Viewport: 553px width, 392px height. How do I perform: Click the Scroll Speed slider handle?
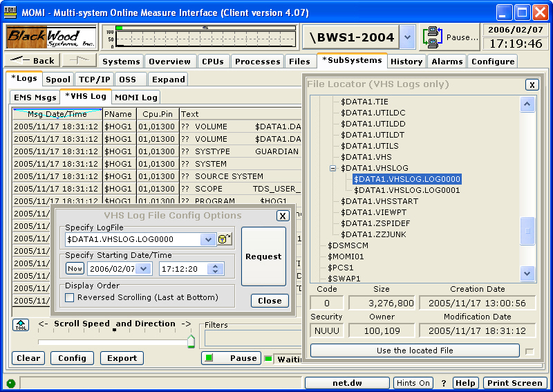point(191,341)
